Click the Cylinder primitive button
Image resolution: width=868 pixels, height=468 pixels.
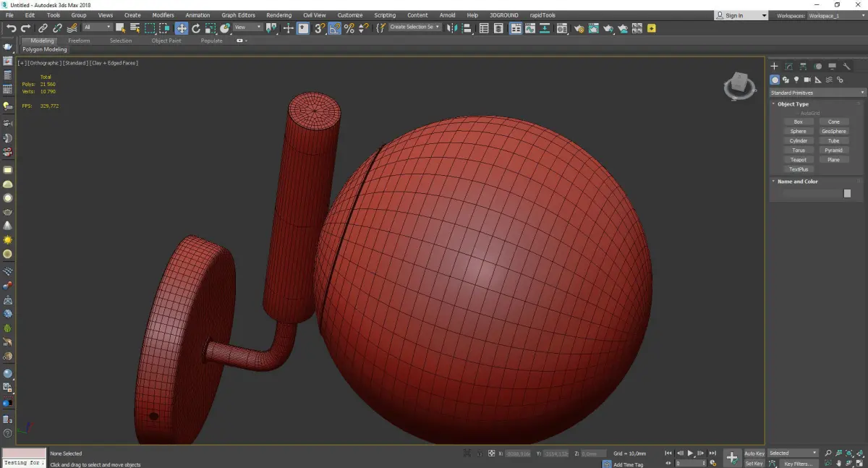pos(799,141)
